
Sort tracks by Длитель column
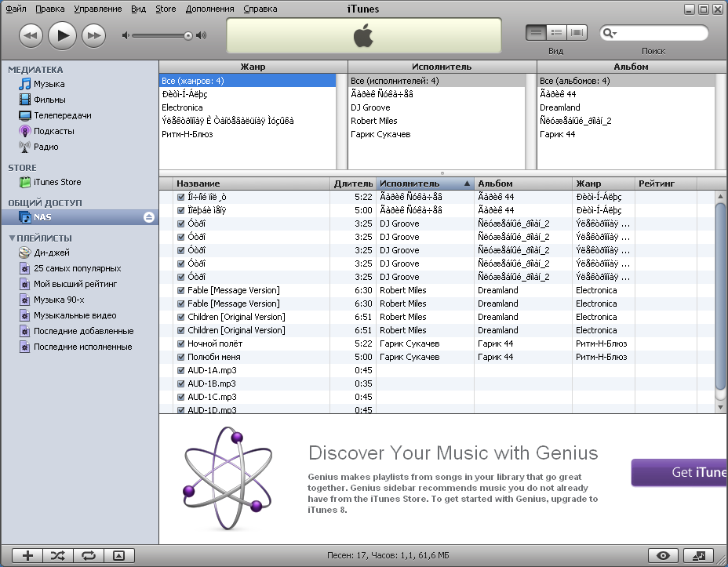tap(353, 184)
